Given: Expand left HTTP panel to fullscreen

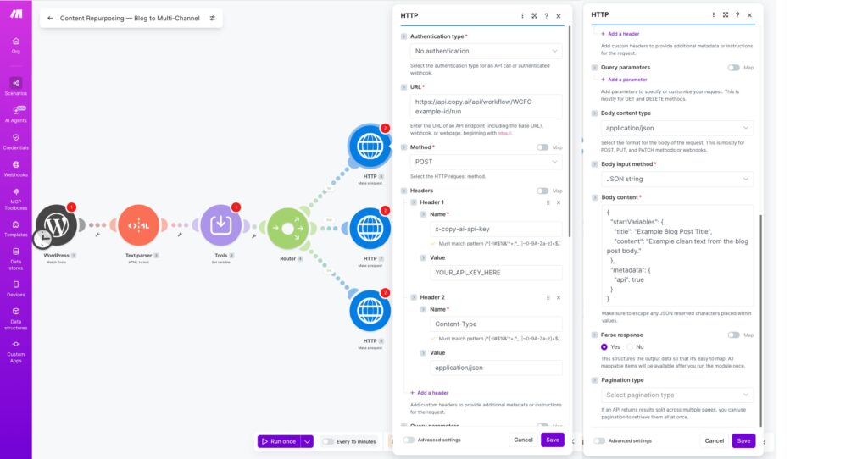Looking at the screenshot, I should [x=534, y=16].
